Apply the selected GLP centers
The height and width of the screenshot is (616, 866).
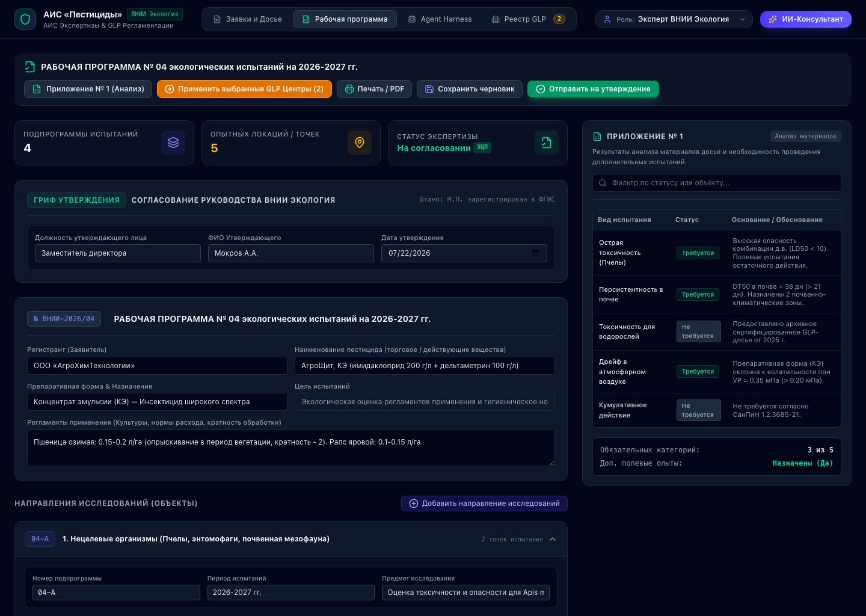tap(244, 89)
